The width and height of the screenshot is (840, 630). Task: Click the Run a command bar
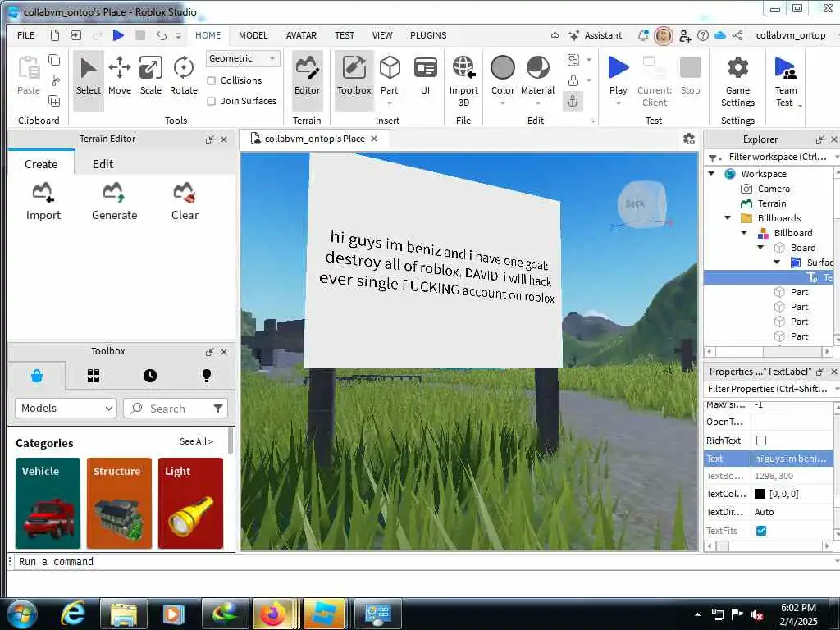pyautogui.click(x=423, y=561)
